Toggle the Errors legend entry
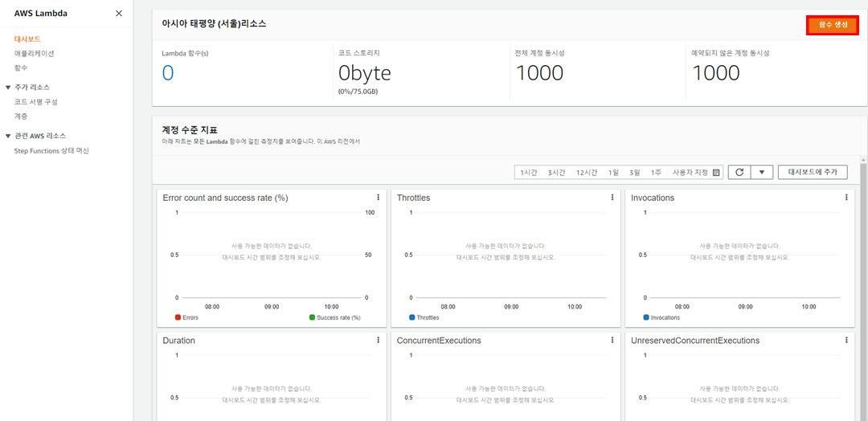Image resolution: width=868 pixels, height=421 pixels. point(186,317)
